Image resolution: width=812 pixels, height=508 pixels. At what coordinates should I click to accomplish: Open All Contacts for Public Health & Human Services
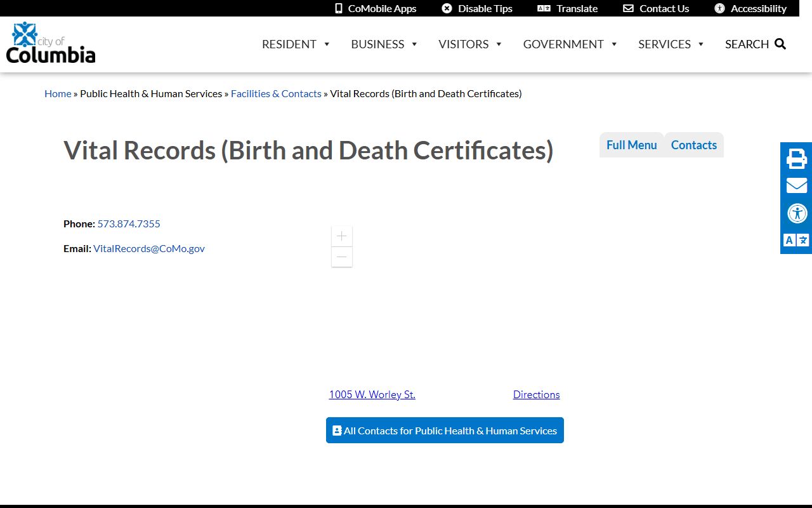click(x=445, y=431)
